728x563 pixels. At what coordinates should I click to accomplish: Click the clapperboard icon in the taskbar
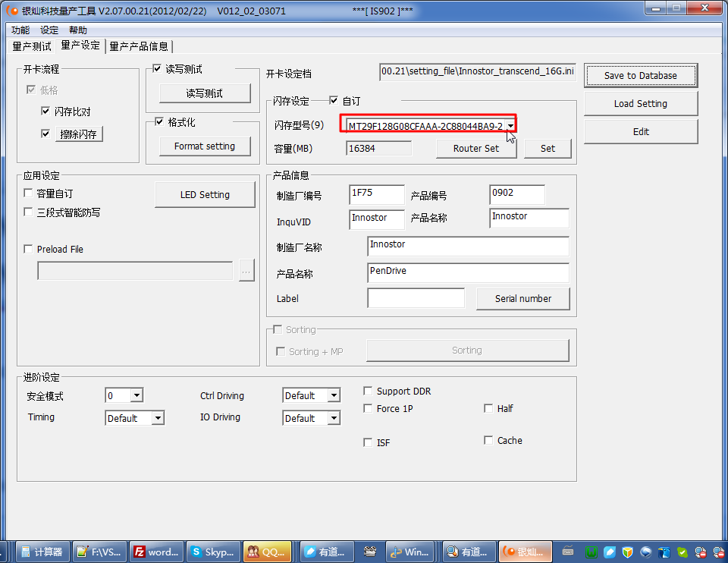tap(370, 552)
